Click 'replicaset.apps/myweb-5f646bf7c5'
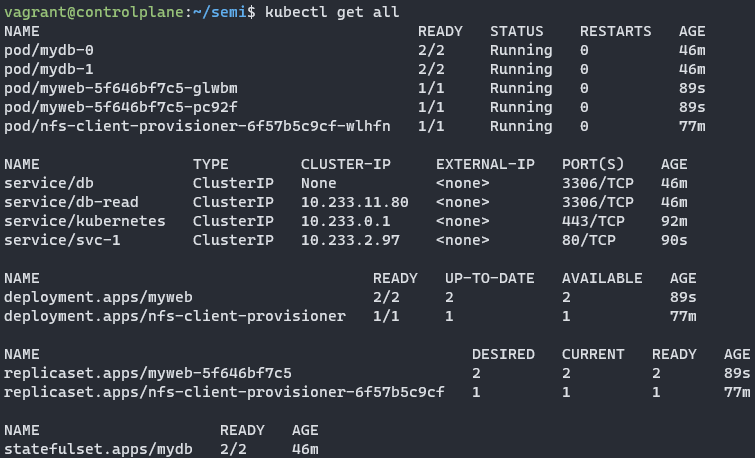Image resolution: width=755 pixels, height=458 pixels. click(x=148, y=374)
